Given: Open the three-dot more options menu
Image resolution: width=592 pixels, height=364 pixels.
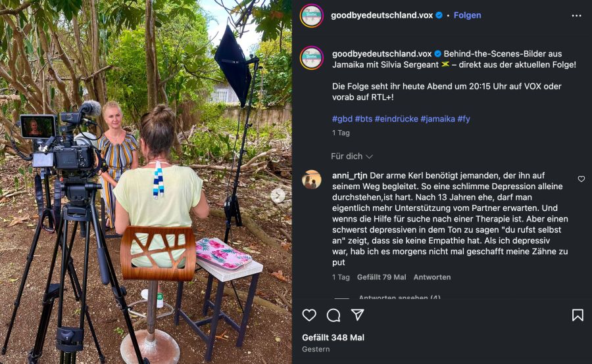Looking at the screenshot, I should [x=576, y=15].
